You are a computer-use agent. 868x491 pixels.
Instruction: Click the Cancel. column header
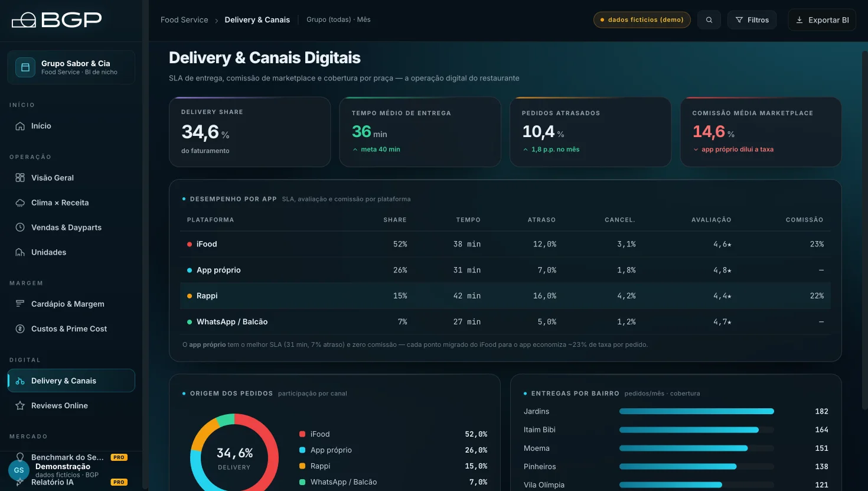[x=620, y=220]
